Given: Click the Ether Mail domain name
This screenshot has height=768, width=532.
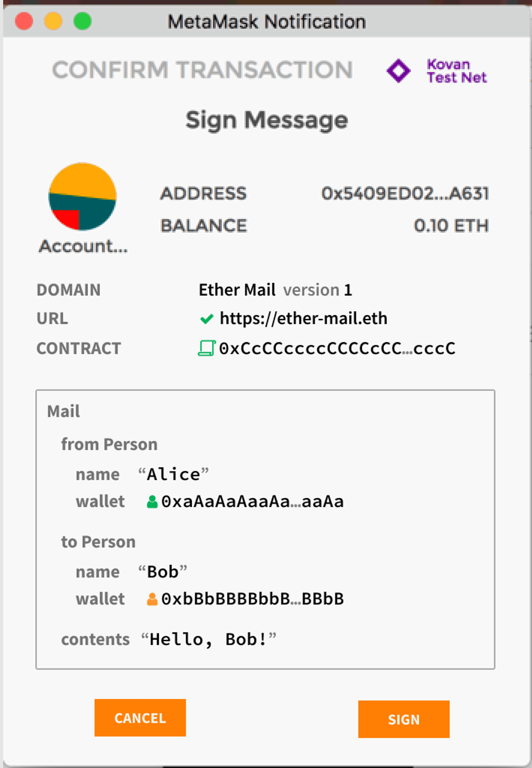Looking at the screenshot, I should 237,290.
